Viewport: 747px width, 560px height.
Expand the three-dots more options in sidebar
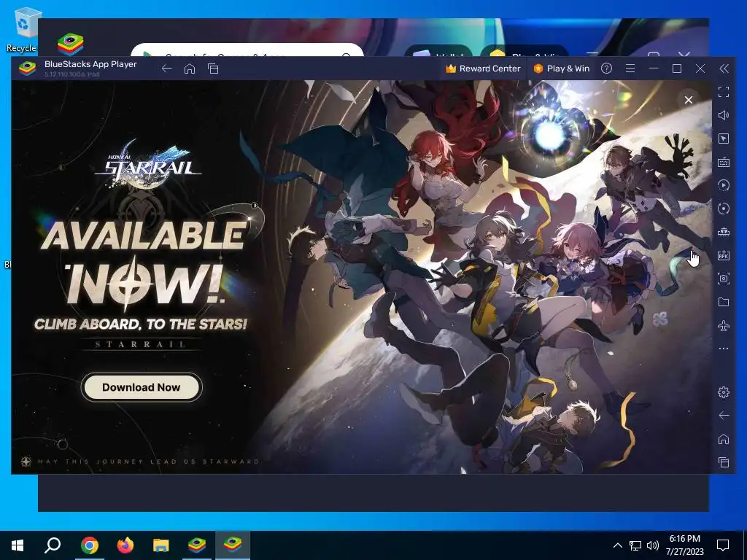pyautogui.click(x=724, y=349)
